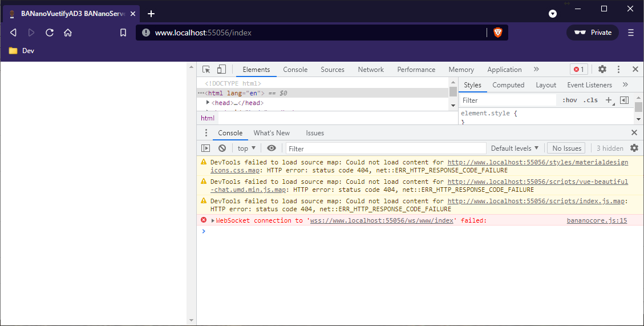Toggle the device toolbar icon

point(221,70)
